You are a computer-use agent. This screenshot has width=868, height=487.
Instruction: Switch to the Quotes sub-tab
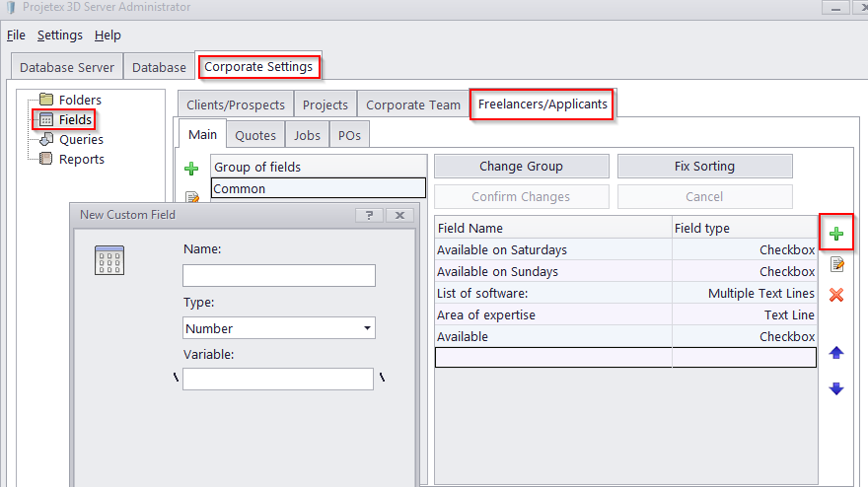(255, 136)
